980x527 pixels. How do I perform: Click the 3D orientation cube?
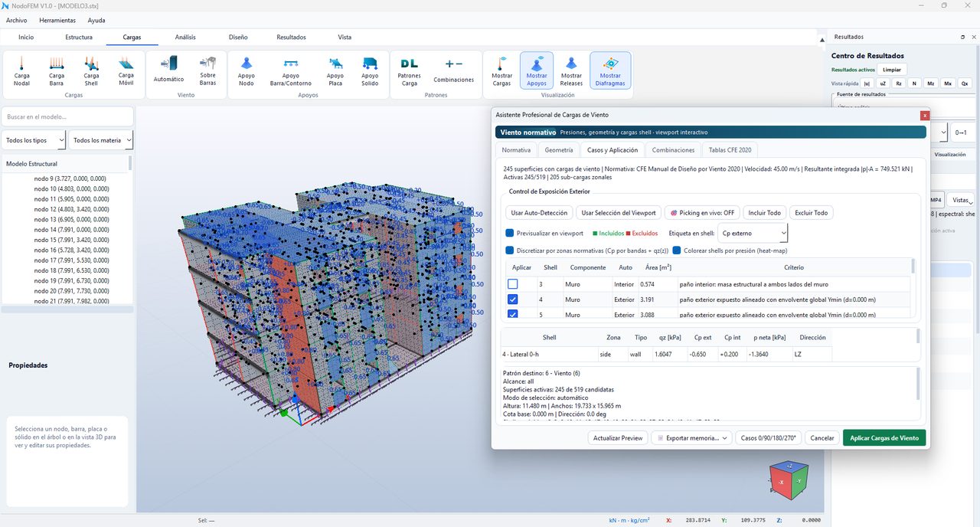click(788, 480)
